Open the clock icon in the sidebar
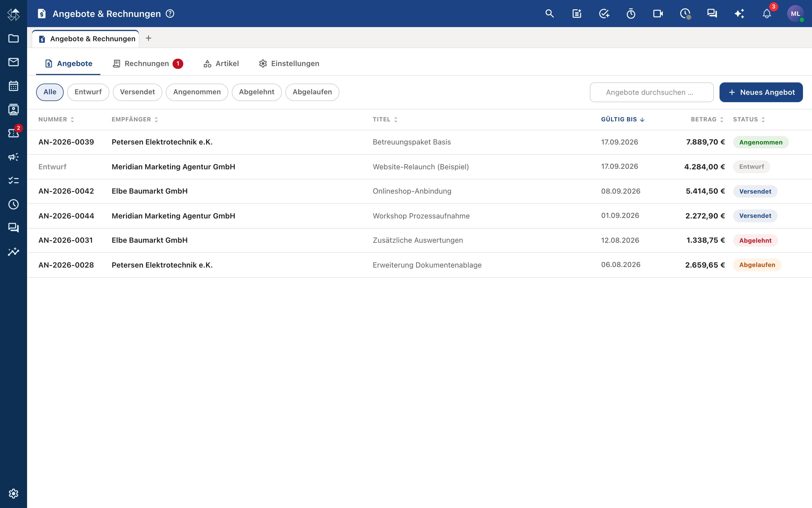 coord(14,204)
